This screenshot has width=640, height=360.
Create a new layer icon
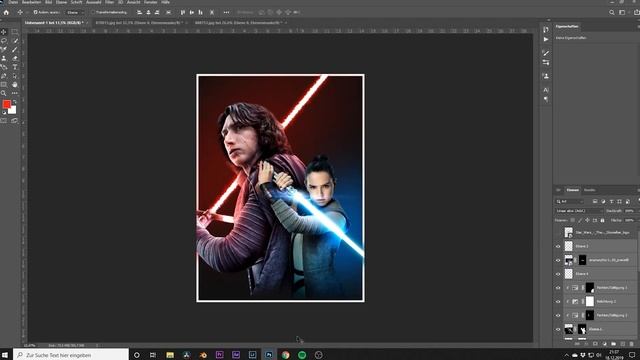coord(623,344)
